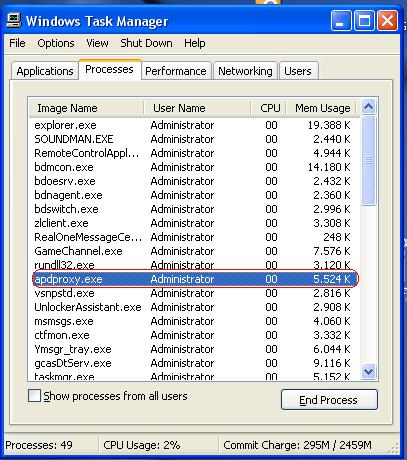This screenshot has width=407, height=460.
Task: Switch to the Networking tab
Action: point(245,71)
